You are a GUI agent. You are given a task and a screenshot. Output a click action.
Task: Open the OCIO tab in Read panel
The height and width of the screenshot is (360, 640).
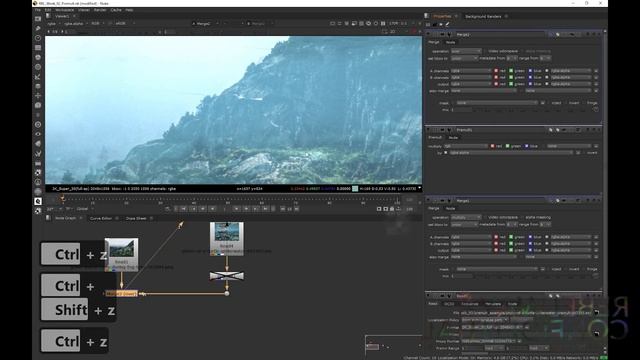pyautogui.click(x=449, y=304)
